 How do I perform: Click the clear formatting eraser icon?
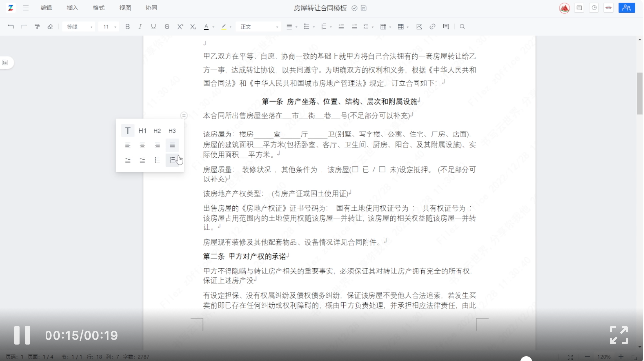50,27
